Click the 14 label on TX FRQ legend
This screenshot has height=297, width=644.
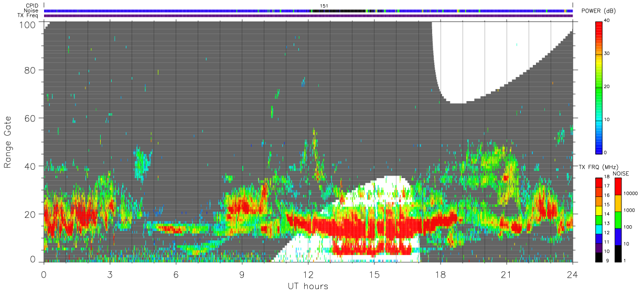coord(606,215)
